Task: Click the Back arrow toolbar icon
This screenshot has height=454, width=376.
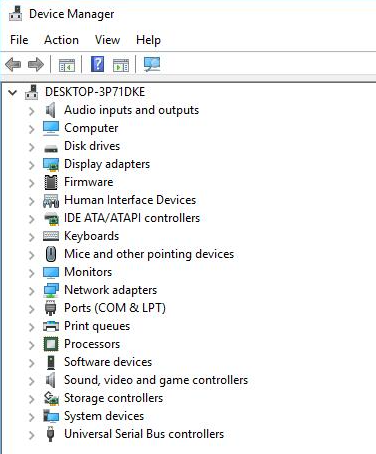Action: [x=13, y=64]
